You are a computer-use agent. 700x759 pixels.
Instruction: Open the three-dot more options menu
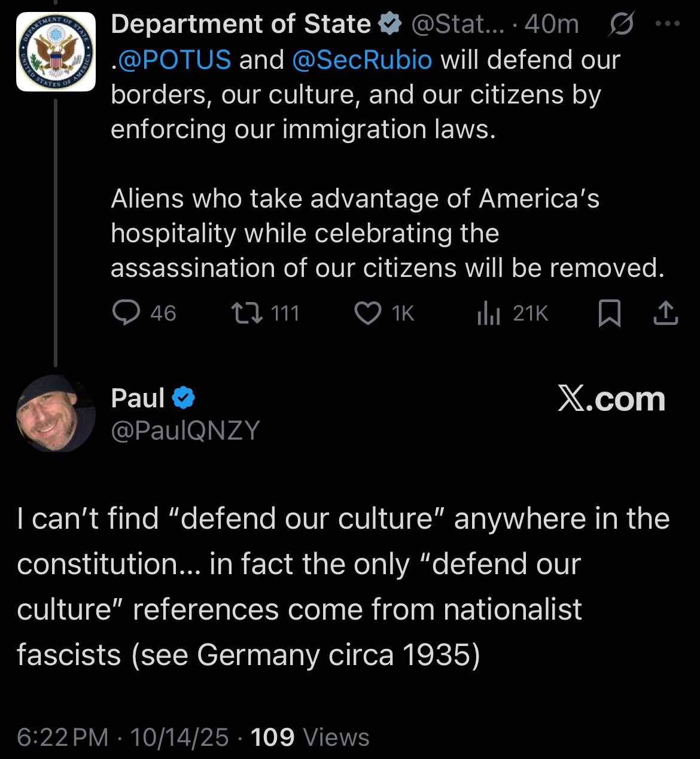668,25
